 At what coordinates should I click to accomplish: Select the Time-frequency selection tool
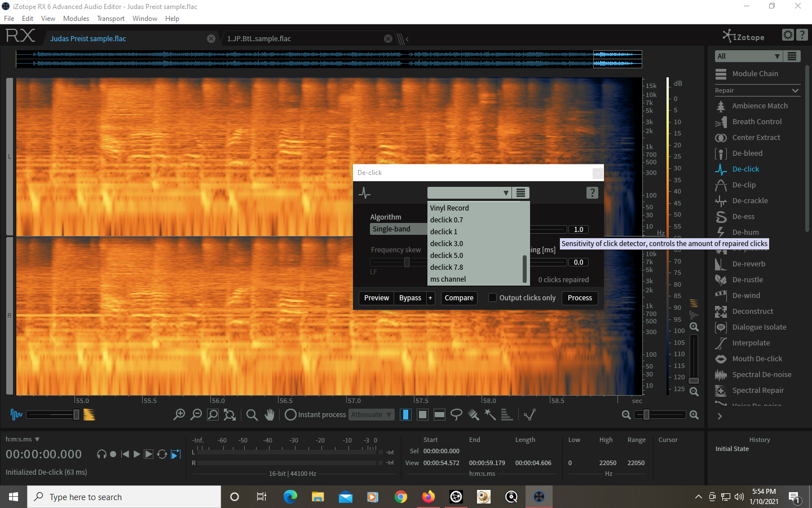(422, 415)
